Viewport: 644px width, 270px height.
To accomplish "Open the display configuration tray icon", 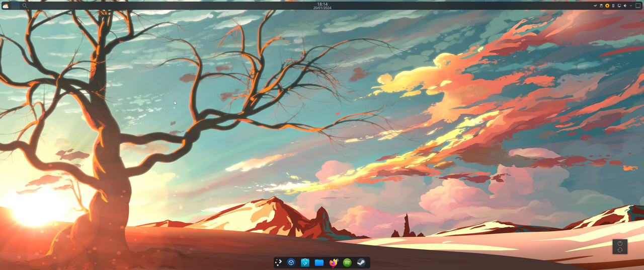I will [x=619, y=6].
